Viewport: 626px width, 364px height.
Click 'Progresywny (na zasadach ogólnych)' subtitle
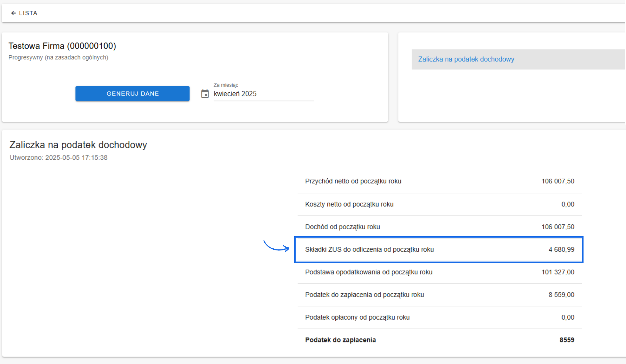pos(58,58)
